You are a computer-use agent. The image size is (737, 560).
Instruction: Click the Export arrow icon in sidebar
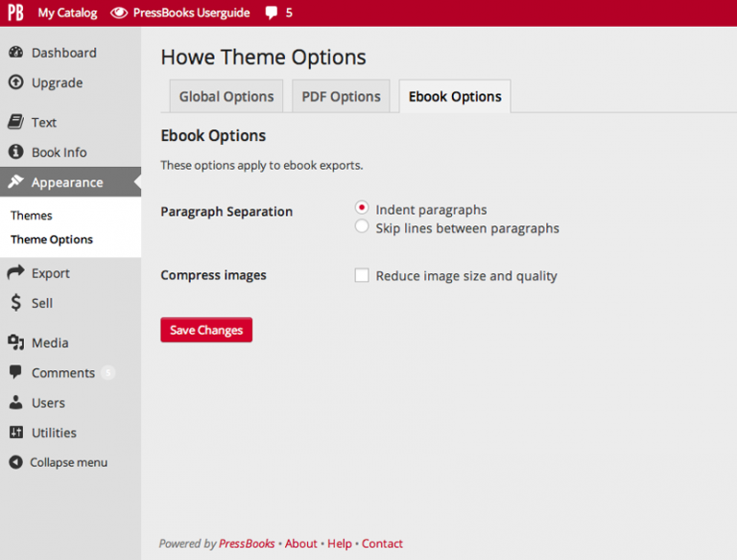[x=15, y=273]
